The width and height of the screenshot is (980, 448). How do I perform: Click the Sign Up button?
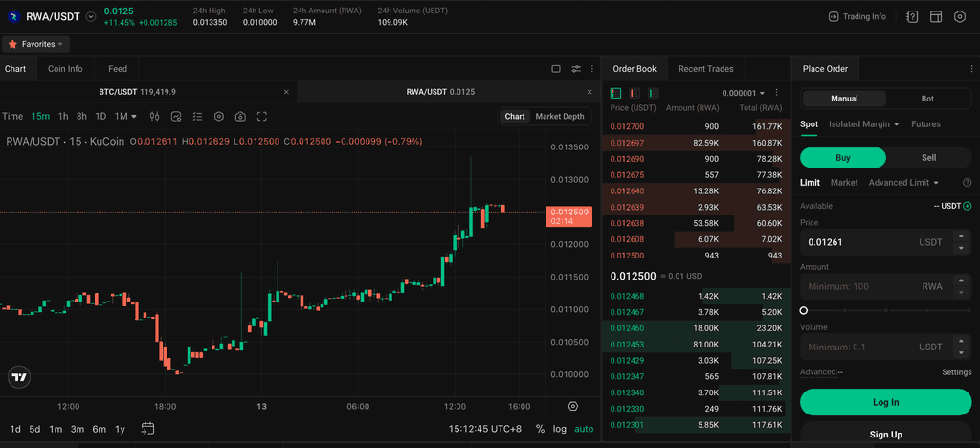click(885, 435)
